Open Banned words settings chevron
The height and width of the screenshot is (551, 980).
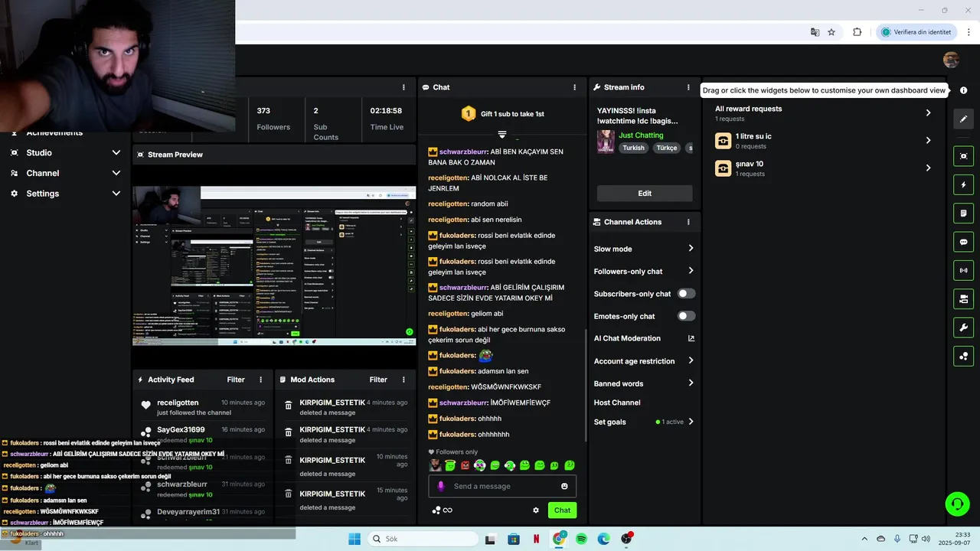coord(691,383)
